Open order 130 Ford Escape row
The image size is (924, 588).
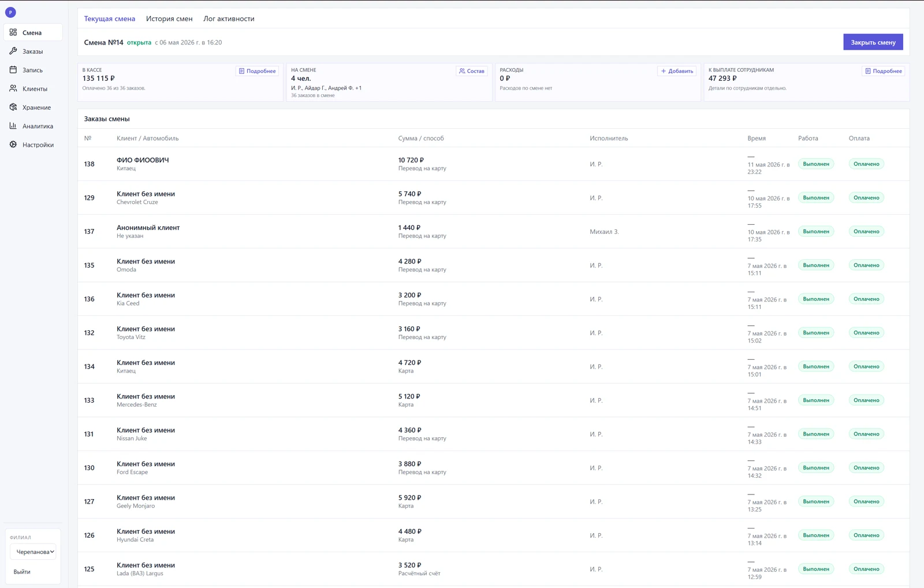(x=493, y=468)
